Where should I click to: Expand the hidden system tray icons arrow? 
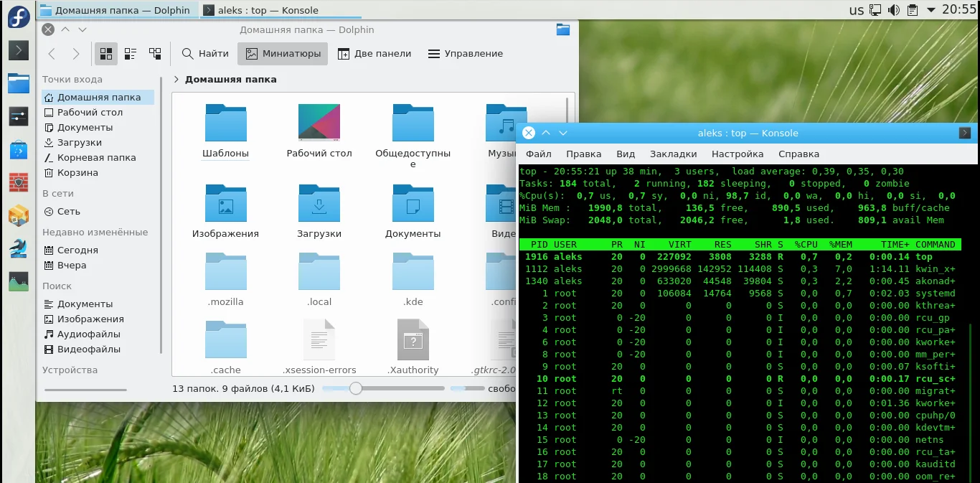click(931, 10)
